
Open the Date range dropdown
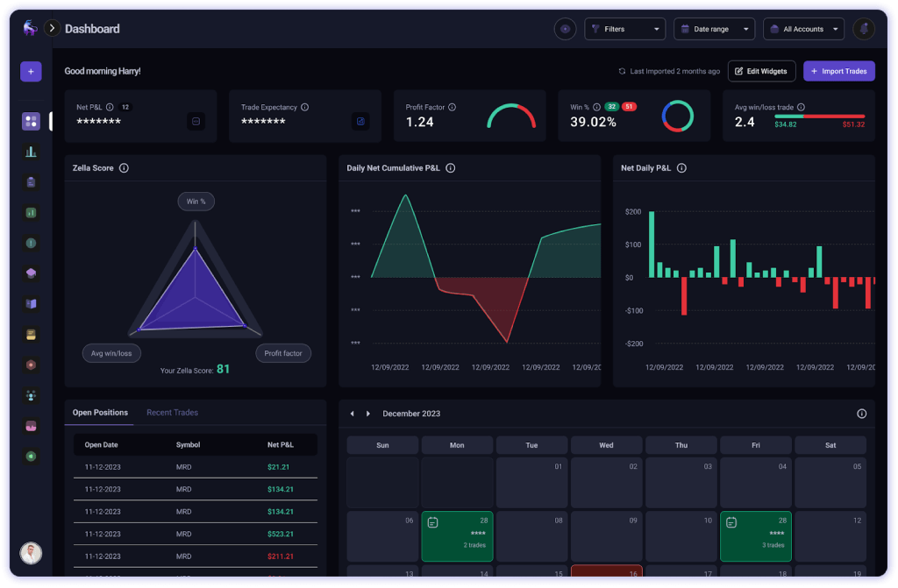713,29
